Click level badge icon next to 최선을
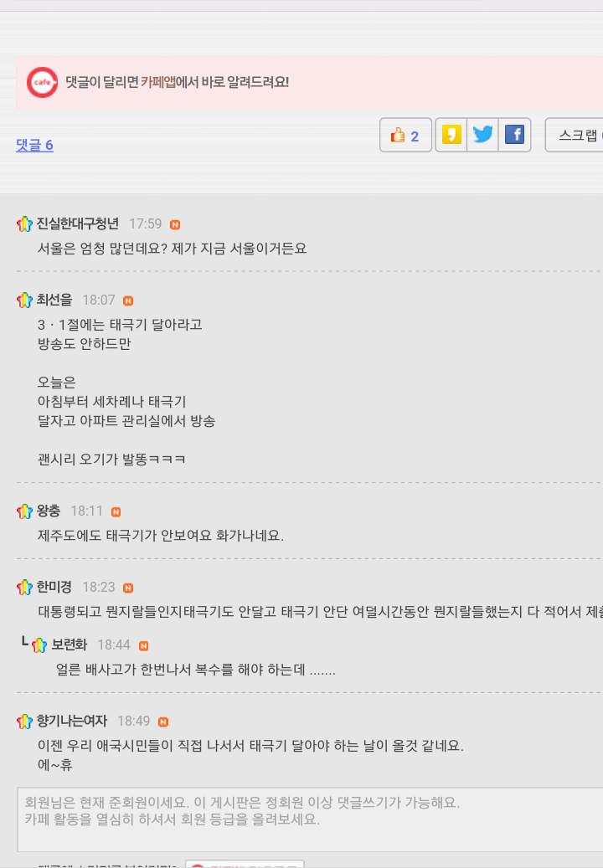The width and height of the screenshot is (603, 868). [x=24, y=300]
